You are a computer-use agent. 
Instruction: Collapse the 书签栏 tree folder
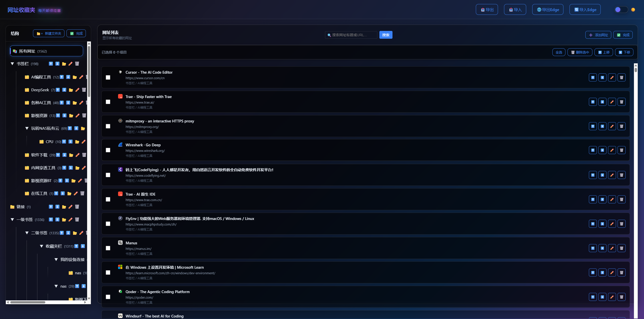point(12,64)
